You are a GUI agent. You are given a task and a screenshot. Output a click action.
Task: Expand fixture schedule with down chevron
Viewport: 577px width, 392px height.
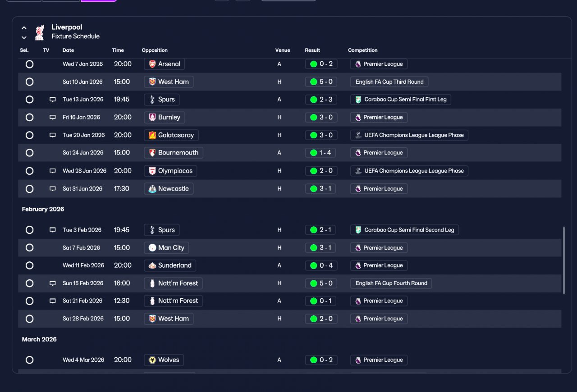pyautogui.click(x=24, y=37)
